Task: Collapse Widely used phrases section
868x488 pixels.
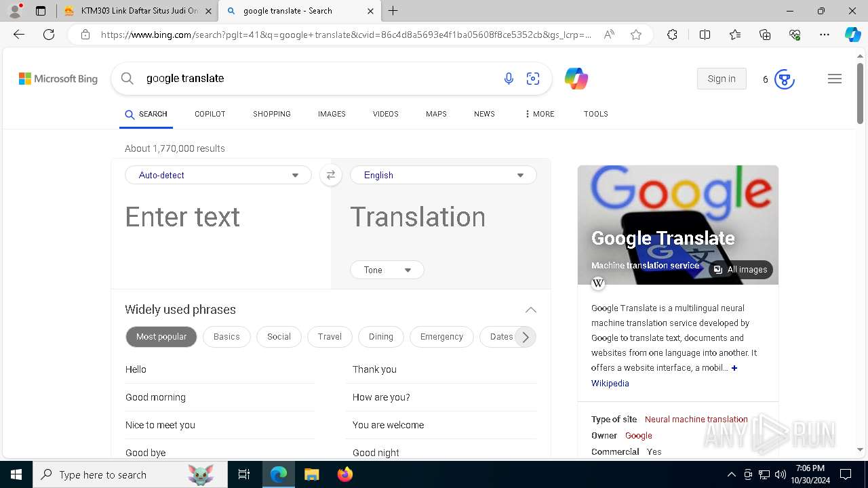Action: (x=531, y=310)
